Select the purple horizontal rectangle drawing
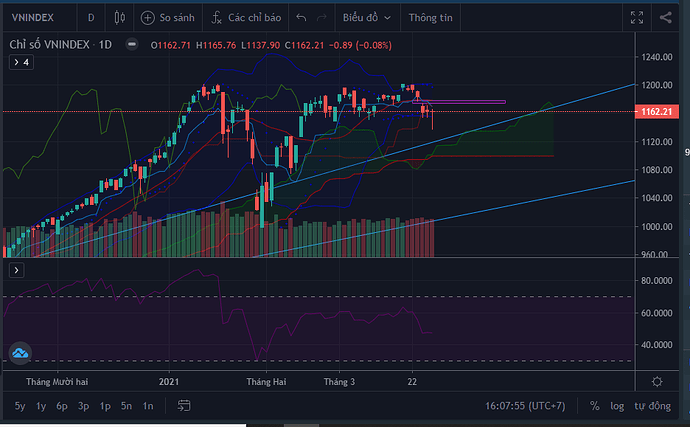The width and height of the screenshot is (690, 427). [459, 102]
